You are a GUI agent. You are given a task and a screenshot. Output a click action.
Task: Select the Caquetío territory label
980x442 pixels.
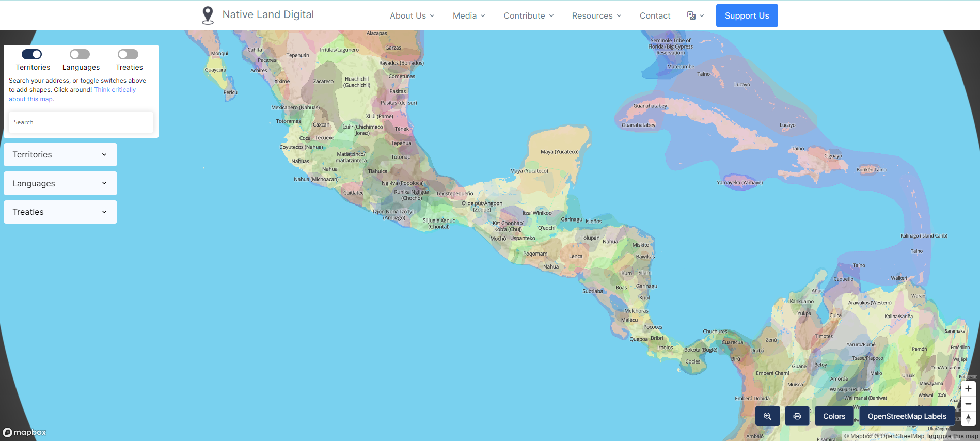click(x=844, y=279)
